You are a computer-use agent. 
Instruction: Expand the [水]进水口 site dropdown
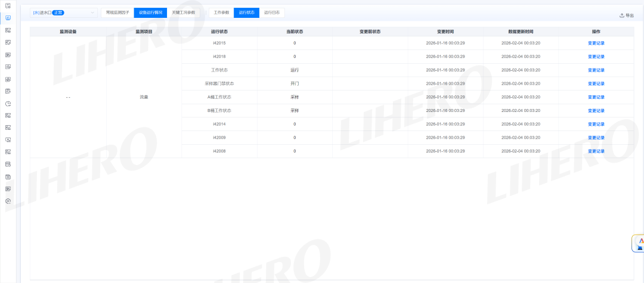pyautogui.click(x=63, y=13)
